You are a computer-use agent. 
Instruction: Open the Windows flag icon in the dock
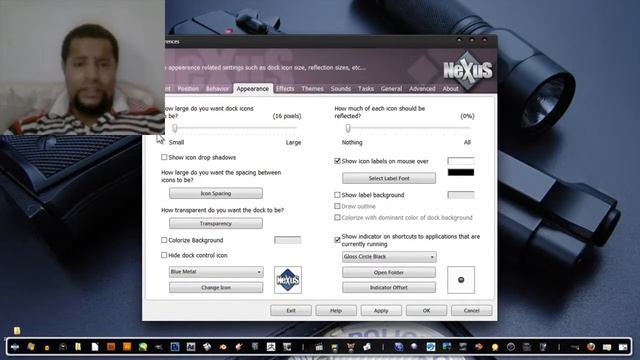point(31,347)
